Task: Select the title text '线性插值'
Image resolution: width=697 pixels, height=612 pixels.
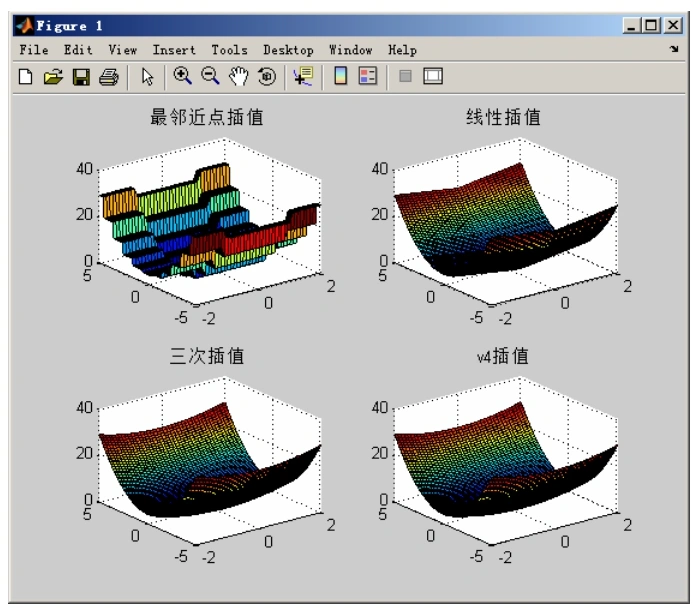Action: 503,117
